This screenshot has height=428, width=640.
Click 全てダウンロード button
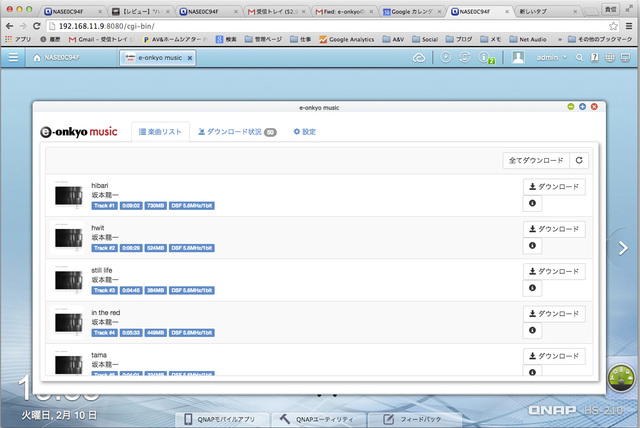[x=535, y=160]
